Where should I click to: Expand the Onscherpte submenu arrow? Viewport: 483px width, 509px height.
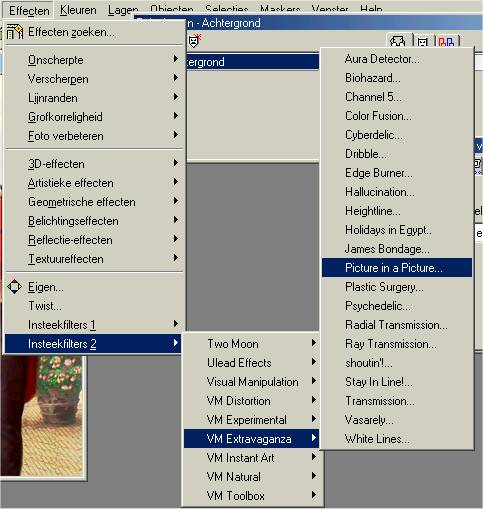(176, 59)
